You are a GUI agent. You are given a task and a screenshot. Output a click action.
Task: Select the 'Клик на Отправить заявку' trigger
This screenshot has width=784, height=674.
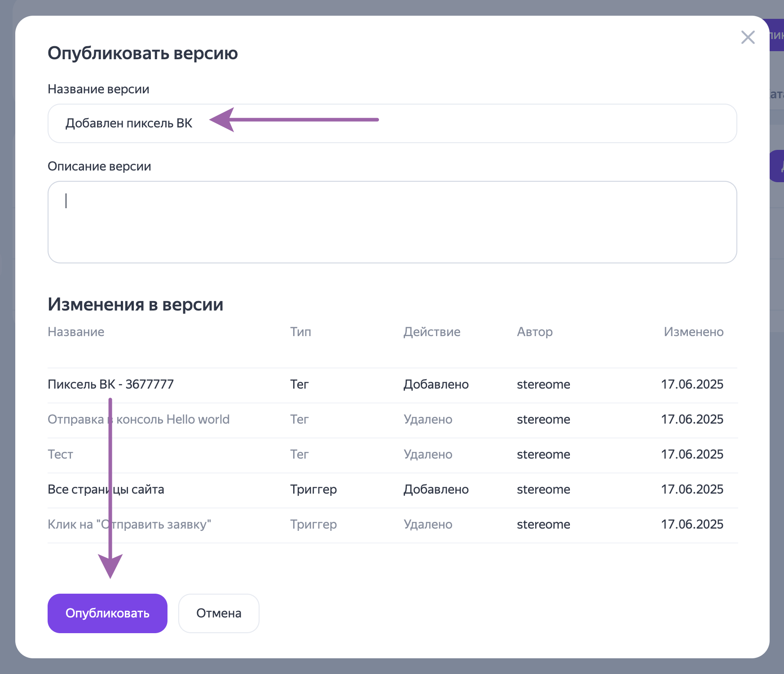[130, 524]
